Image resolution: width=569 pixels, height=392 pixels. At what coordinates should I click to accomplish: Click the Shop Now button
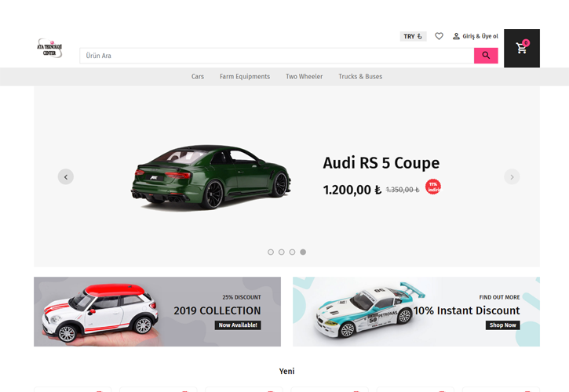[x=502, y=325]
